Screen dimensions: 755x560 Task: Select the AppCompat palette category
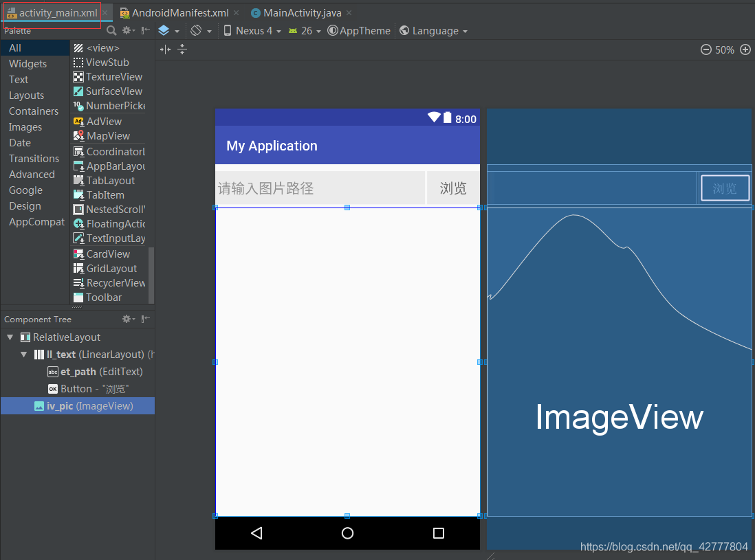35,222
